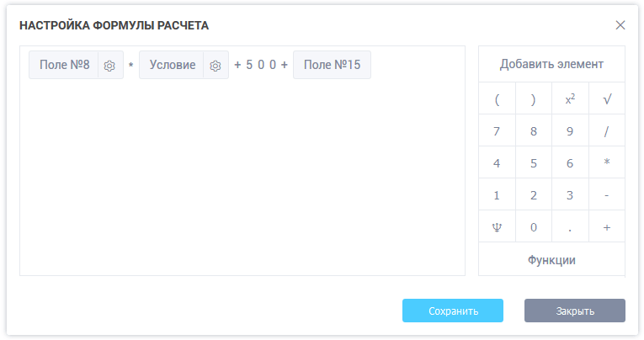This screenshot has width=644, height=340.
Task: Insert the square root symbol
Action: pyautogui.click(x=607, y=99)
